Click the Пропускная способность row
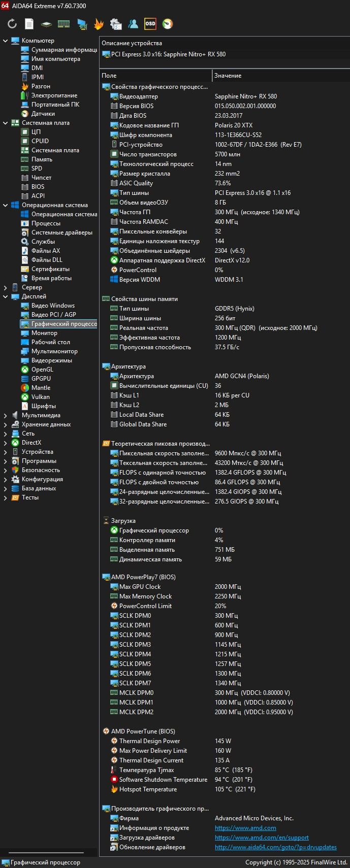Viewport: 350px width, 868px height. pos(225,347)
